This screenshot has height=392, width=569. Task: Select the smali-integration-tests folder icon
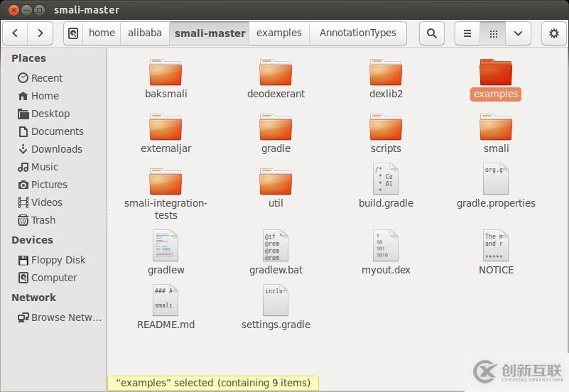(166, 182)
